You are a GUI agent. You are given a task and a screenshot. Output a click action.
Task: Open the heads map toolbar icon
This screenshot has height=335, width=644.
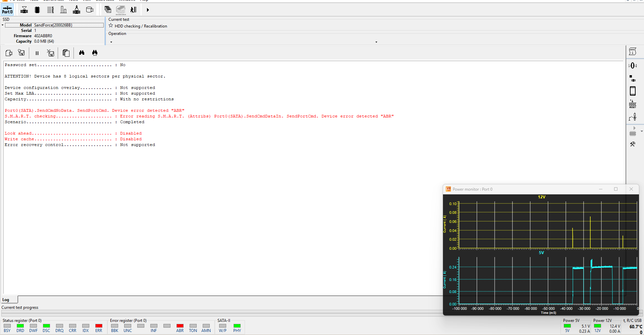pos(24,10)
